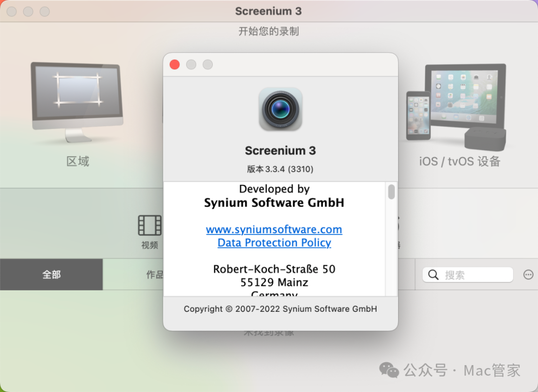Viewport: 538px width, 392px height.
Task: Click the Developed by text
Action: point(274,189)
